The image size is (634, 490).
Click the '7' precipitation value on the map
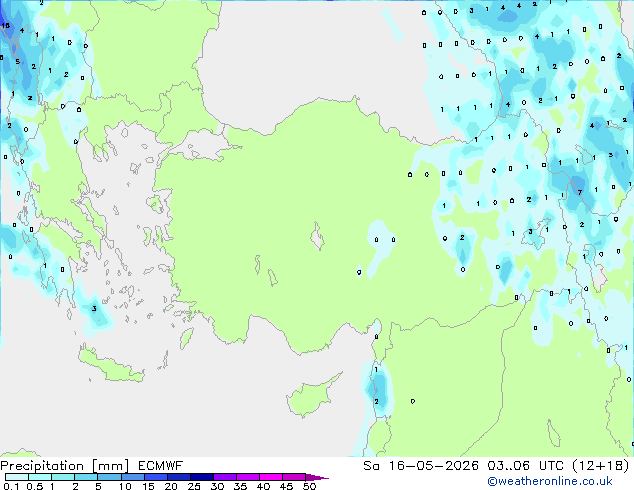[x=580, y=192]
